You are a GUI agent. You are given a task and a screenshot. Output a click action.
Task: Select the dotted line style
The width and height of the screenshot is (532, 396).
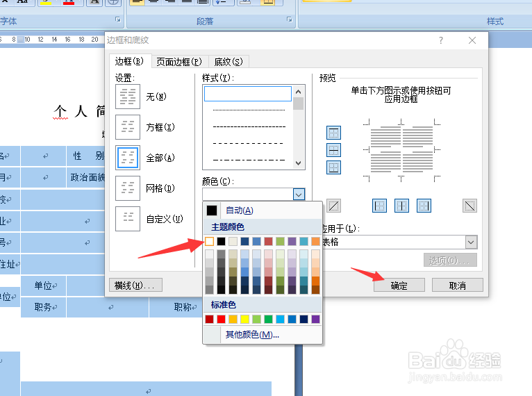click(249, 110)
